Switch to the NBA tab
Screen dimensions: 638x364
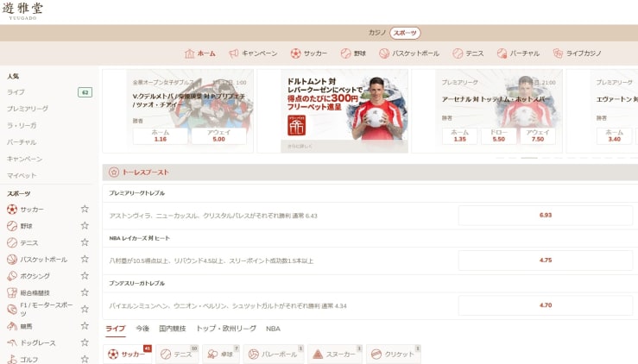click(x=273, y=329)
